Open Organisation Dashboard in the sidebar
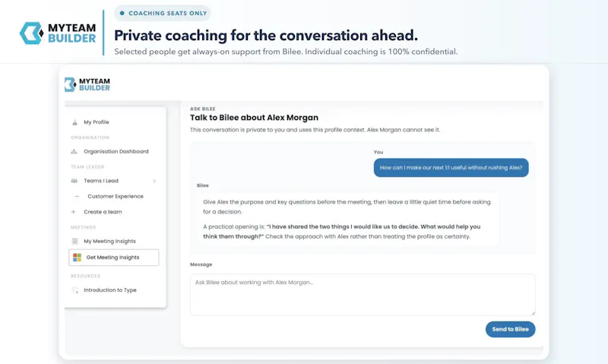Screen dimensions: 608x364 [x=116, y=151]
